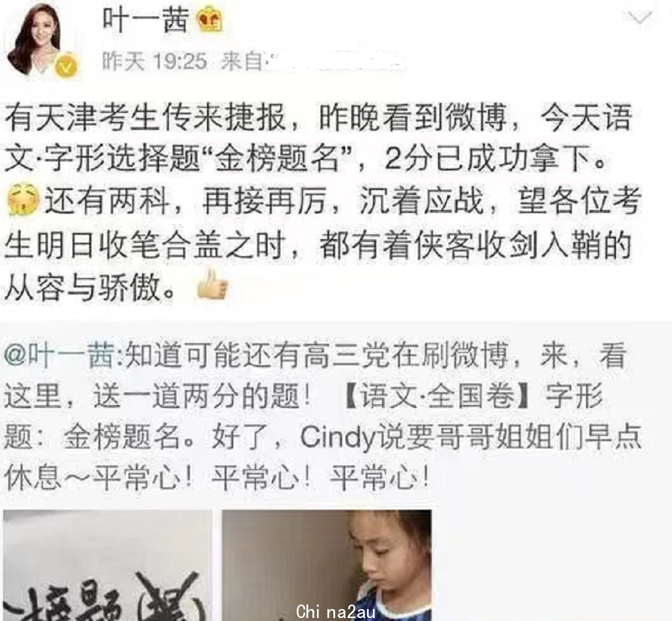The height and width of the screenshot is (621, 672).
Task: Tap the crying face emoji in post
Action: [23, 200]
